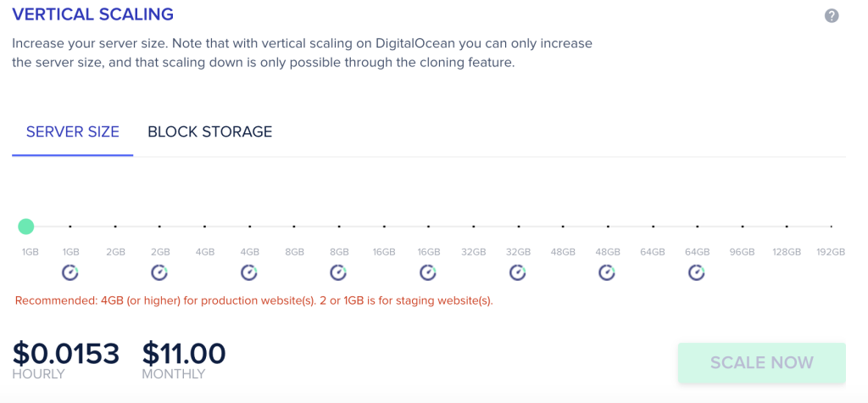Choose the gauge icon below 16GB
The width and height of the screenshot is (868, 403).
tap(428, 272)
